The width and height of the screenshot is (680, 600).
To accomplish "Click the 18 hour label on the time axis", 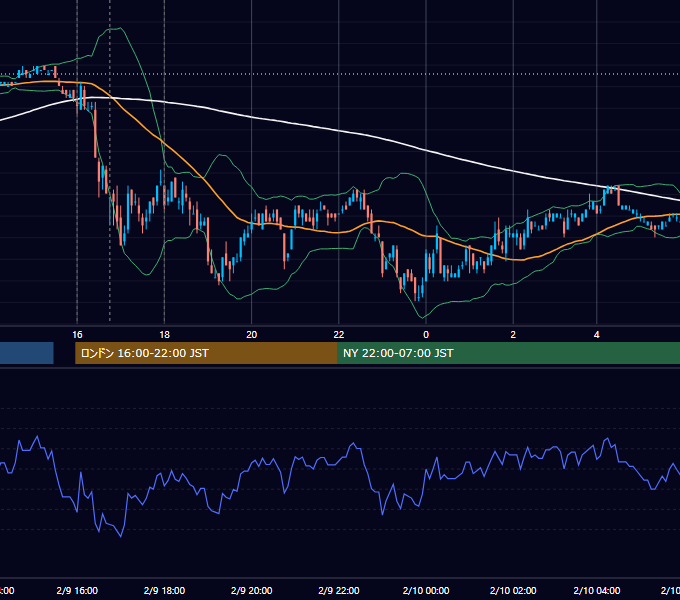I will (x=164, y=335).
